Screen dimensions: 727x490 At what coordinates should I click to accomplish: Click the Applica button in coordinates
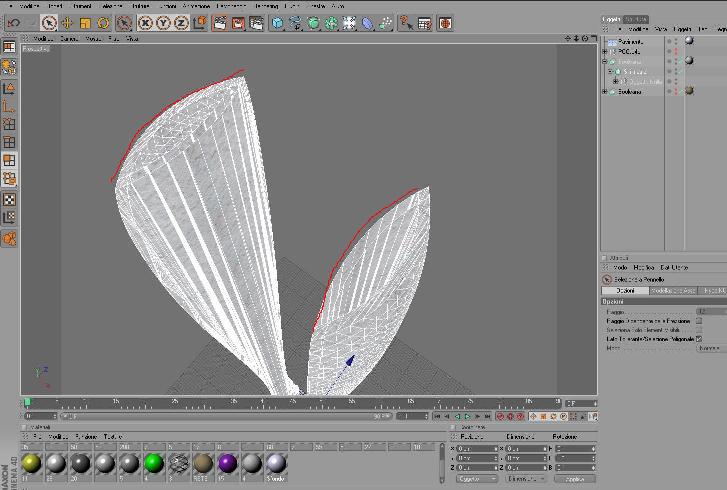[x=574, y=478]
